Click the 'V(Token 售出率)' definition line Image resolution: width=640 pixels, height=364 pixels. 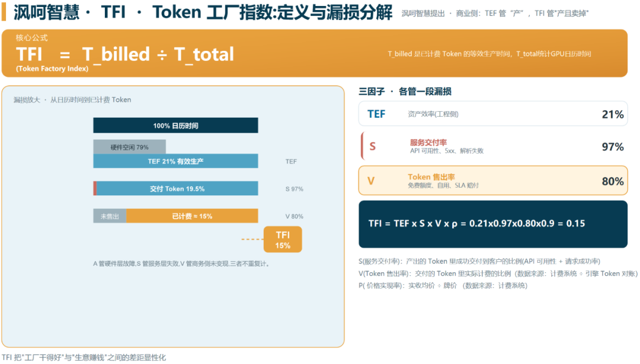(498, 273)
